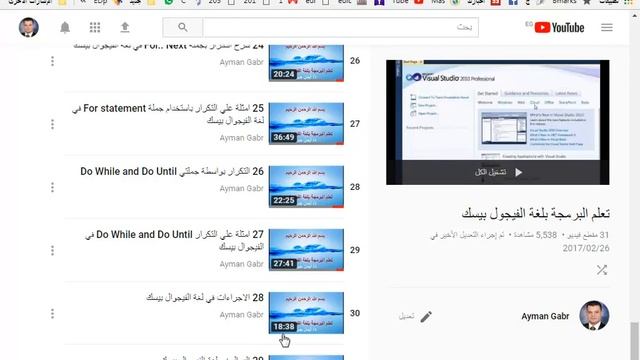
Task: Click the page vertical scrollbar thumb
Action: (x=634, y=340)
